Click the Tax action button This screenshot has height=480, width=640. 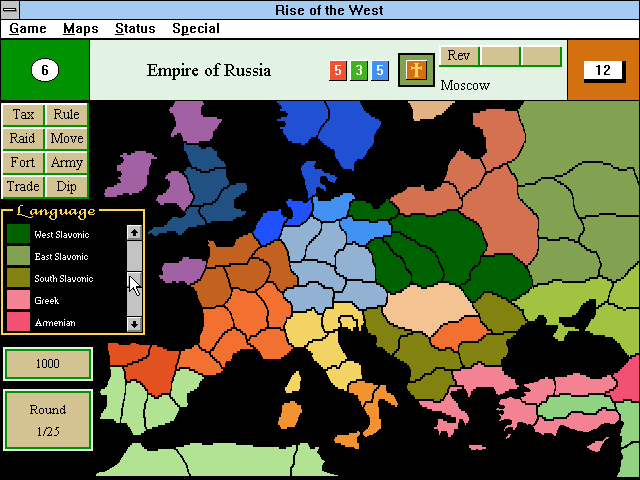pos(23,114)
